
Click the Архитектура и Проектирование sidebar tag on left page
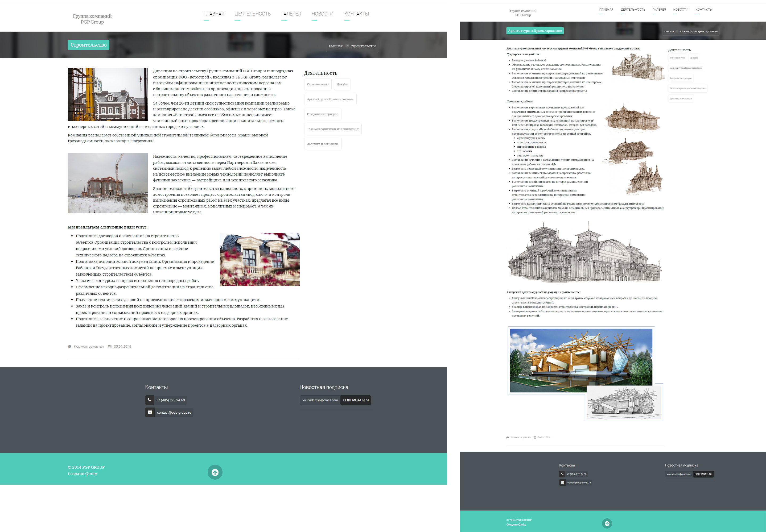click(330, 99)
